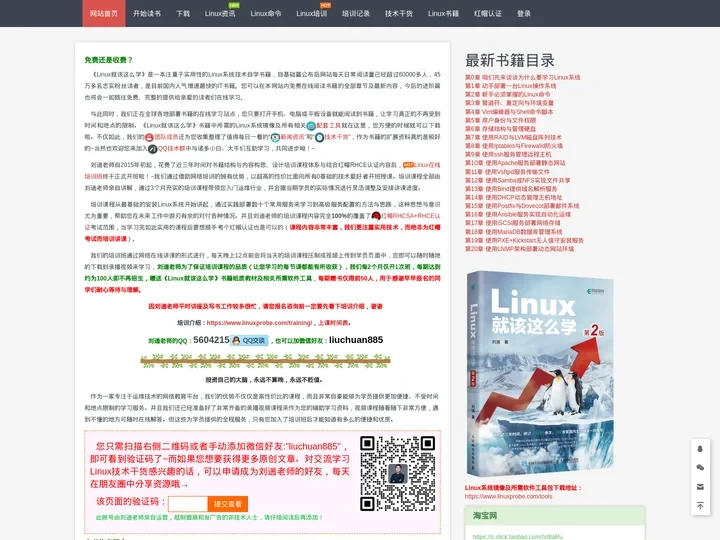Open chapter 第6章 存储结构与管理硬盘
Image resolution: width=720 pixels, height=540 pixels.
(x=500, y=129)
